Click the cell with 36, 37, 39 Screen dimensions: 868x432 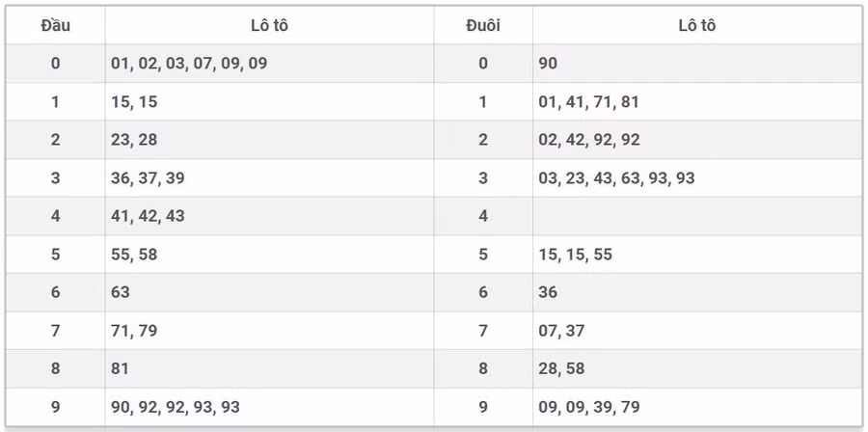pyautogui.click(x=148, y=178)
